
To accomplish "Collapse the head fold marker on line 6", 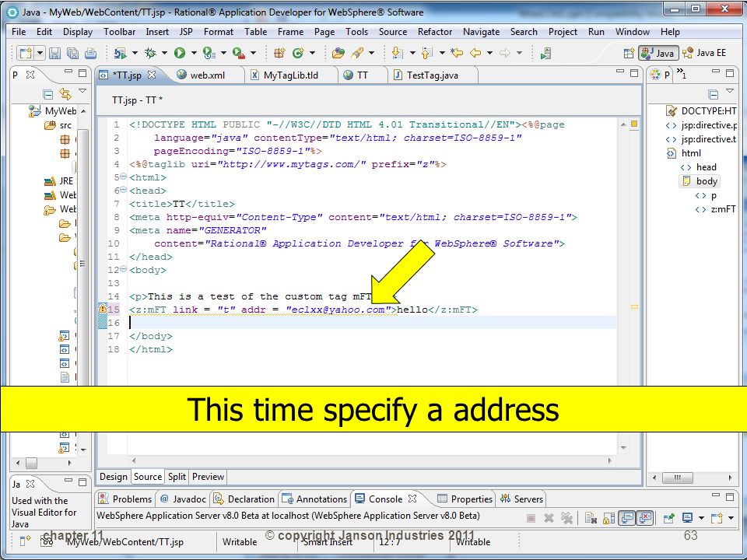I will point(124,190).
